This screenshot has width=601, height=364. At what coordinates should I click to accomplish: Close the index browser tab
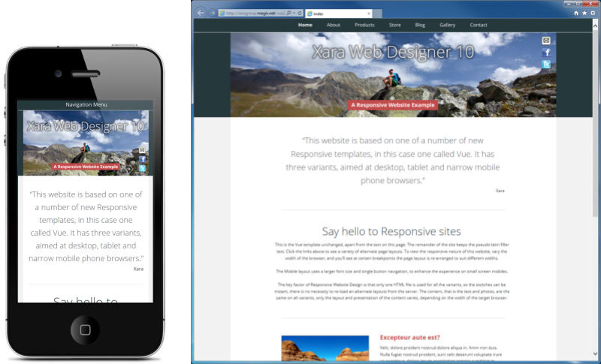(369, 14)
